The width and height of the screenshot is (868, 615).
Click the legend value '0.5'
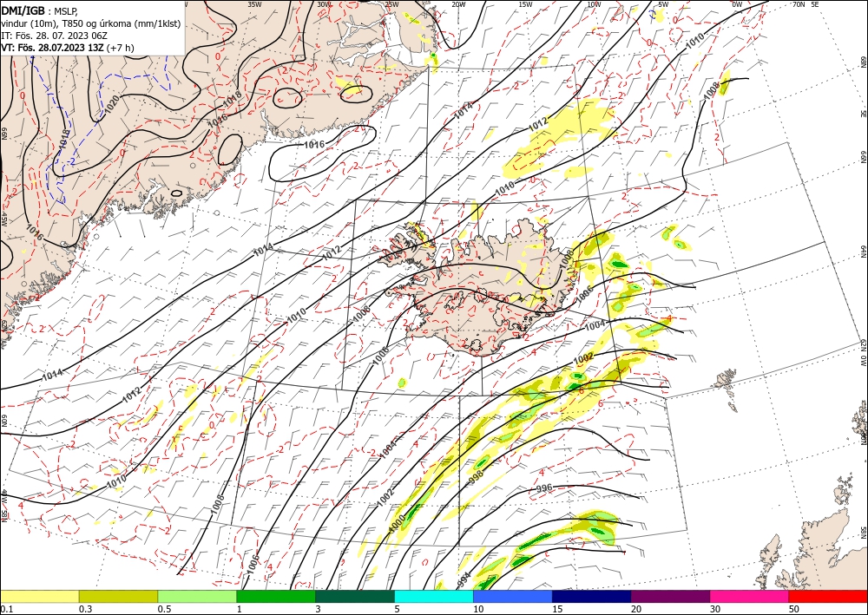tap(163, 609)
